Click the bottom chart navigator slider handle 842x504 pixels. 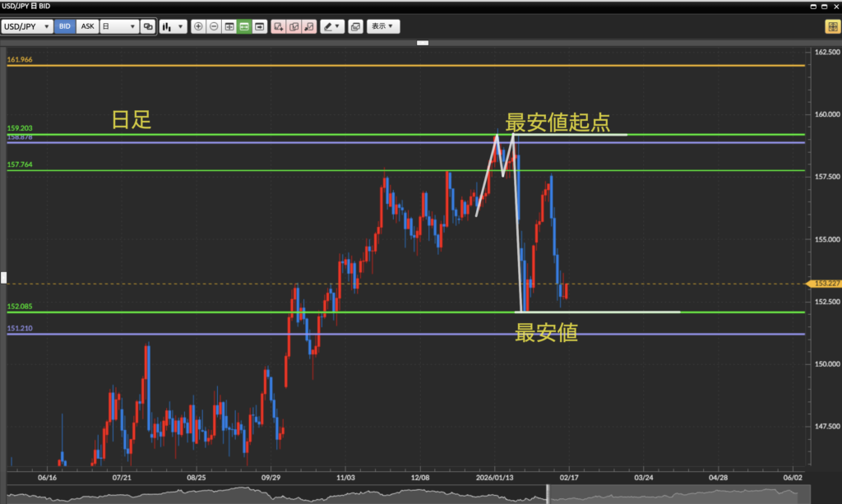[x=548, y=493]
